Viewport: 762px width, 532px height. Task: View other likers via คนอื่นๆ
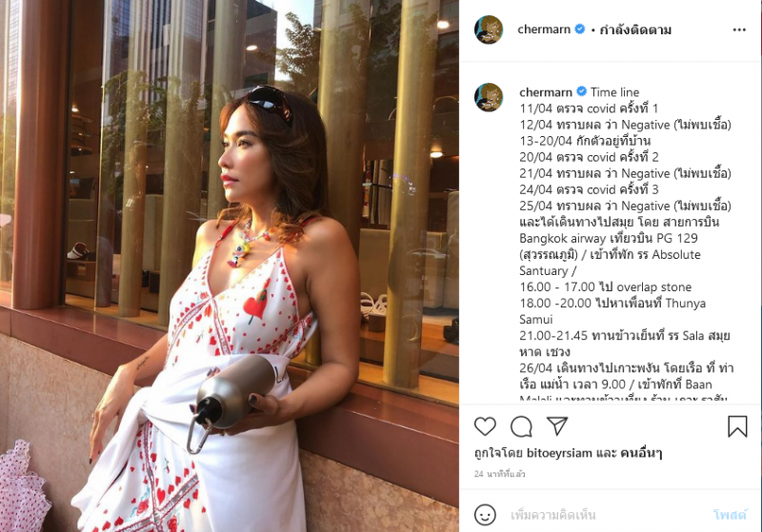pyautogui.click(x=641, y=453)
